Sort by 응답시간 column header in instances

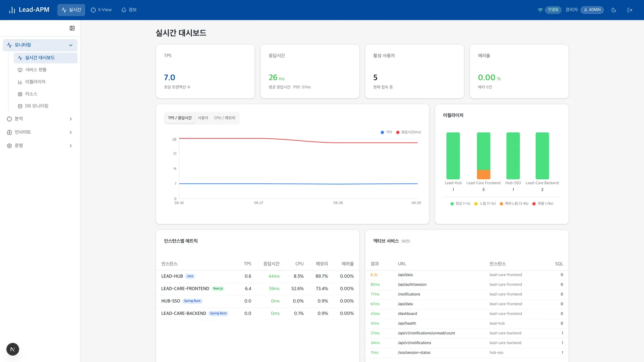271,264
